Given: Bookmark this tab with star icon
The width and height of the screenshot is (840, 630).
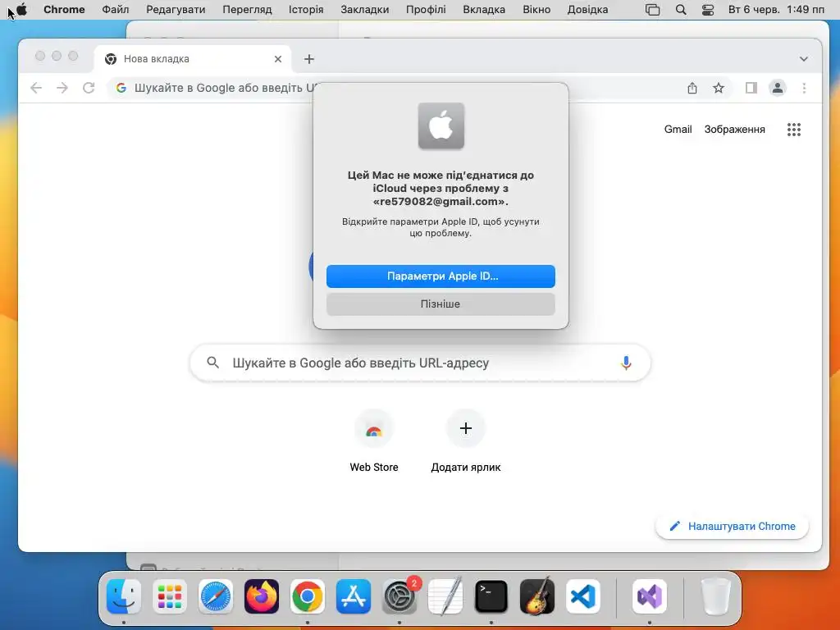Looking at the screenshot, I should point(719,88).
